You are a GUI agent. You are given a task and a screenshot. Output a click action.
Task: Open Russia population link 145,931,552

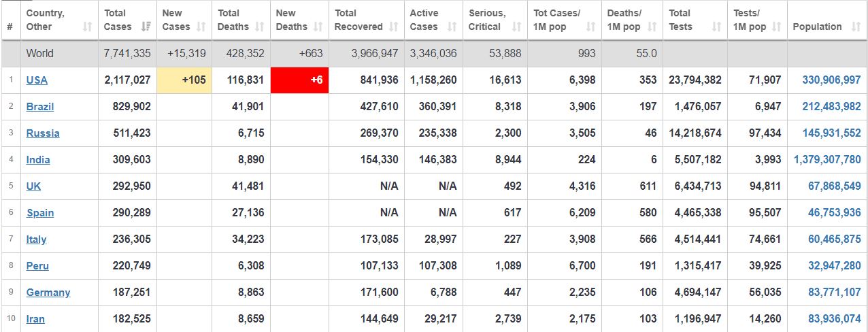[831, 133]
